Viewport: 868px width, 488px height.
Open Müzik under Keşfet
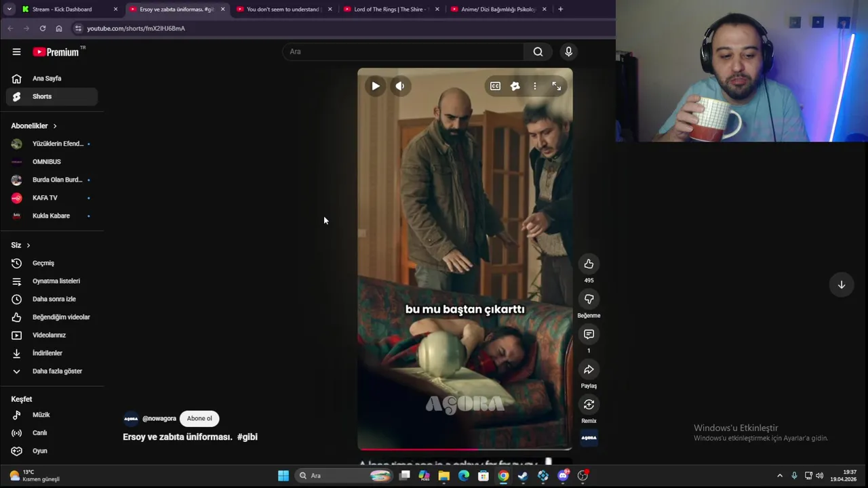[x=52, y=415]
